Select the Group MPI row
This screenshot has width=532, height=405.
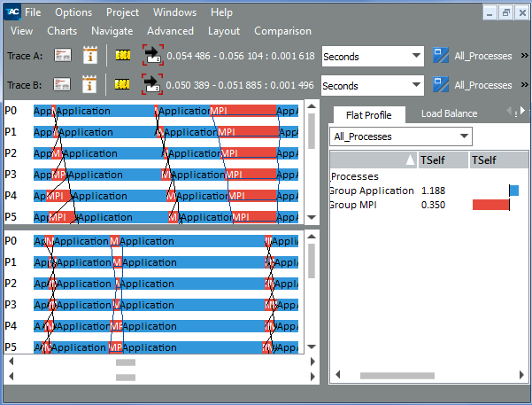(428, 205)
